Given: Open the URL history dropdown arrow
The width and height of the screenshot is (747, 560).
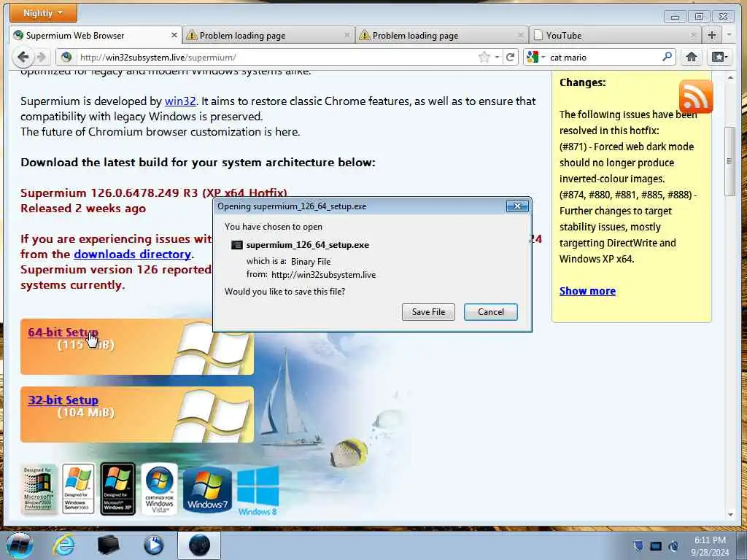Looking at the screenshot, I should coord(497,57).
